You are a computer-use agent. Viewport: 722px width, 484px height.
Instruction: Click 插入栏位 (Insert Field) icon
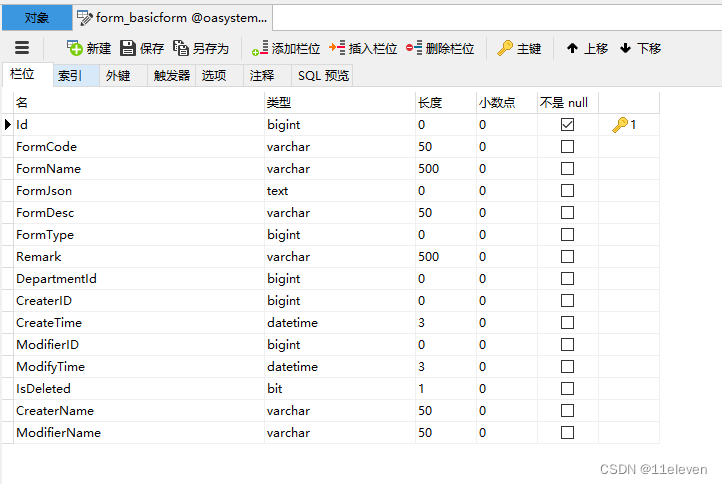coord(337,48)
